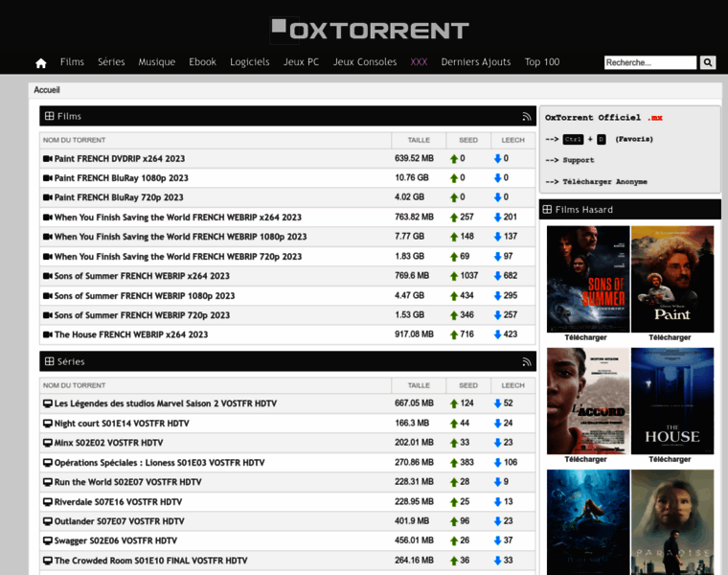728x575 pixels.
Task: Click the OxTorrent logo at top
Action: (370, 31)
